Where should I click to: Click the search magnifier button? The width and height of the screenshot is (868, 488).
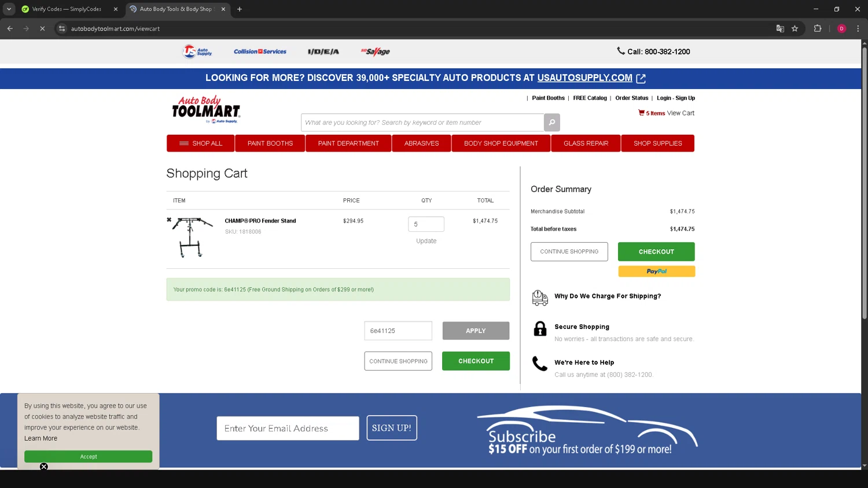point(552,123)
